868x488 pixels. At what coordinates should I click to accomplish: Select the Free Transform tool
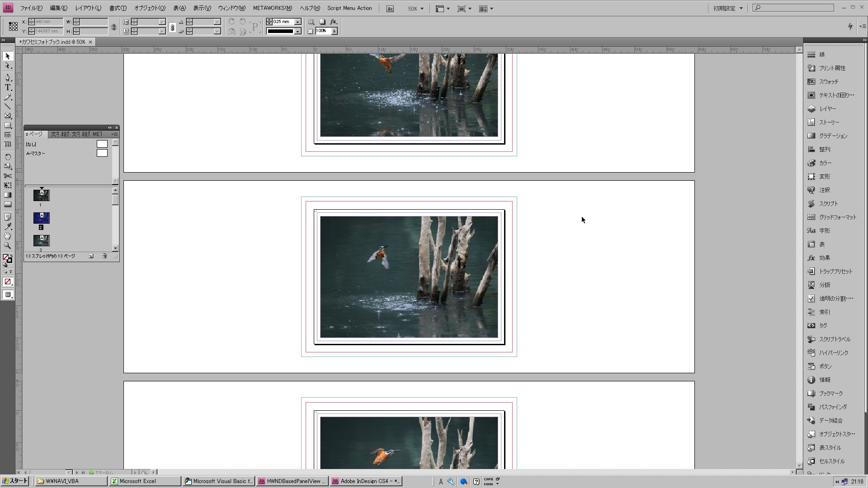8,185
